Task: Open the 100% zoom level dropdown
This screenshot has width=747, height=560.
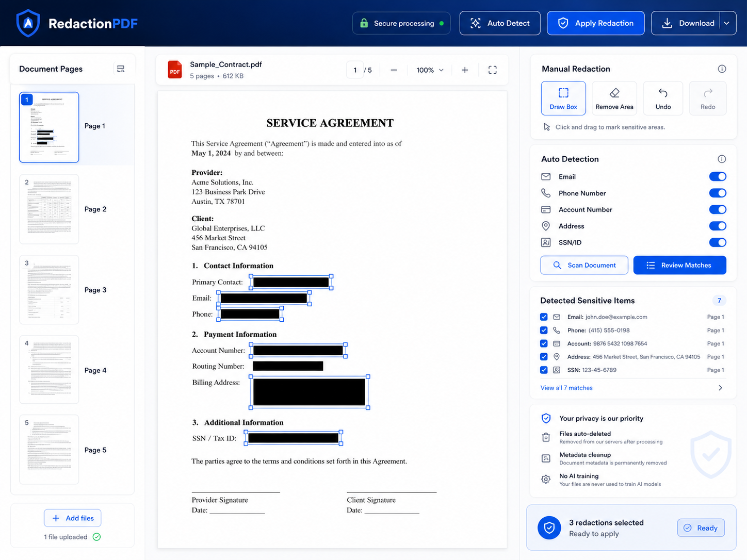Action: (430, 70)
